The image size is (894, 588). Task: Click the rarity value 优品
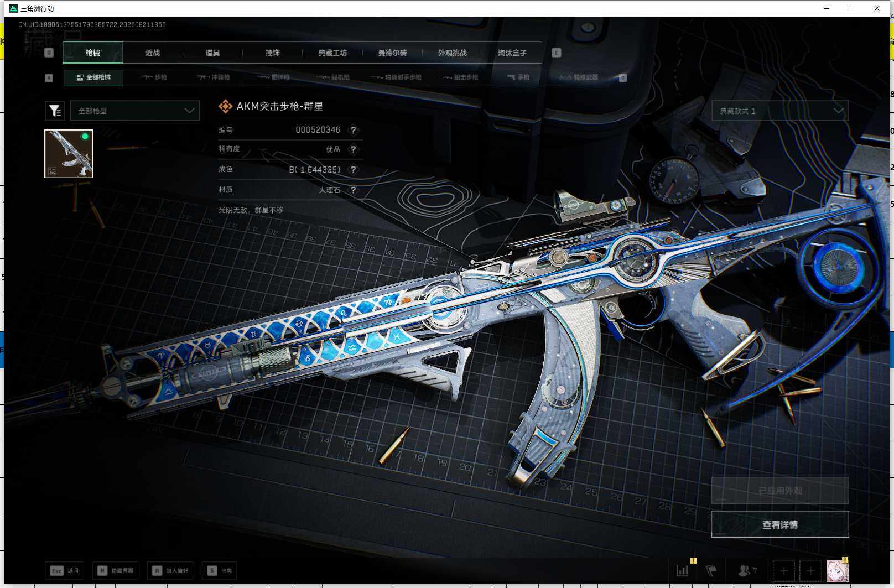[333, 149]
